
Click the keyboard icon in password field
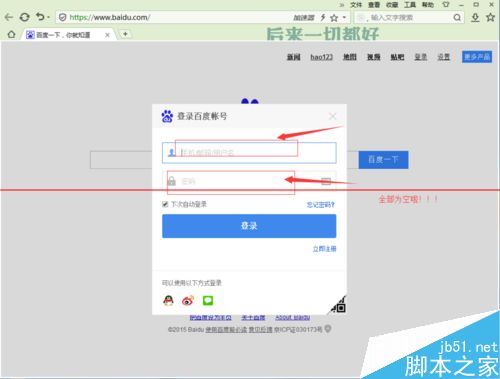pyautogui.click(x=326, y=181)
